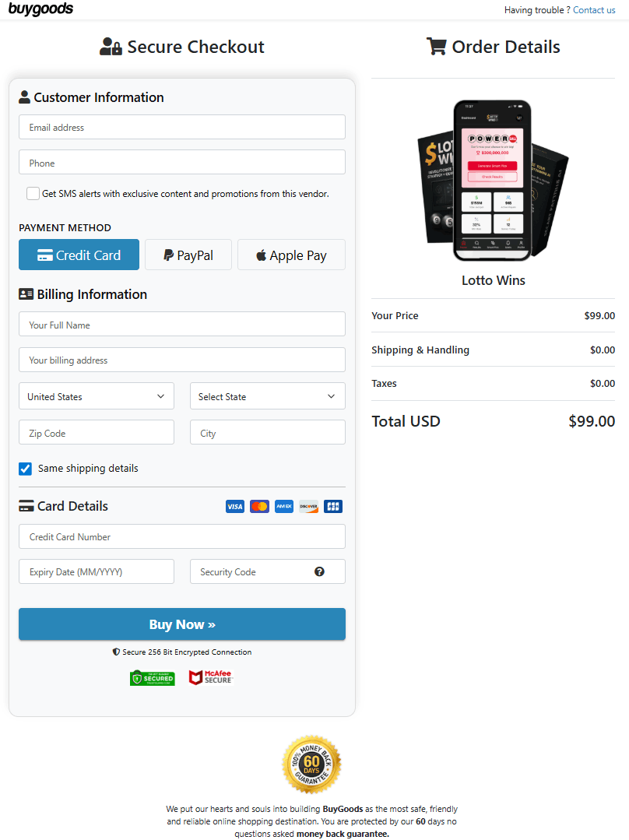629x840 pixels.
Task: Click the security code help question mark
Action: (x=319, y=571)
